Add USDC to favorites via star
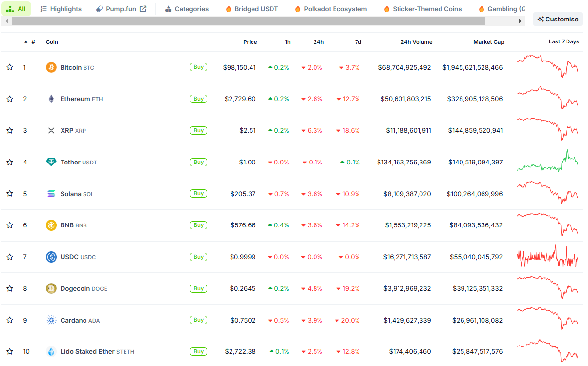 (x=10, y=257)
